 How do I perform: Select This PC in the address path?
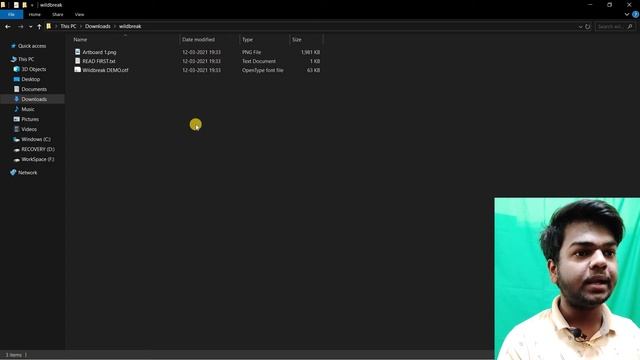(x=68, y=26)
